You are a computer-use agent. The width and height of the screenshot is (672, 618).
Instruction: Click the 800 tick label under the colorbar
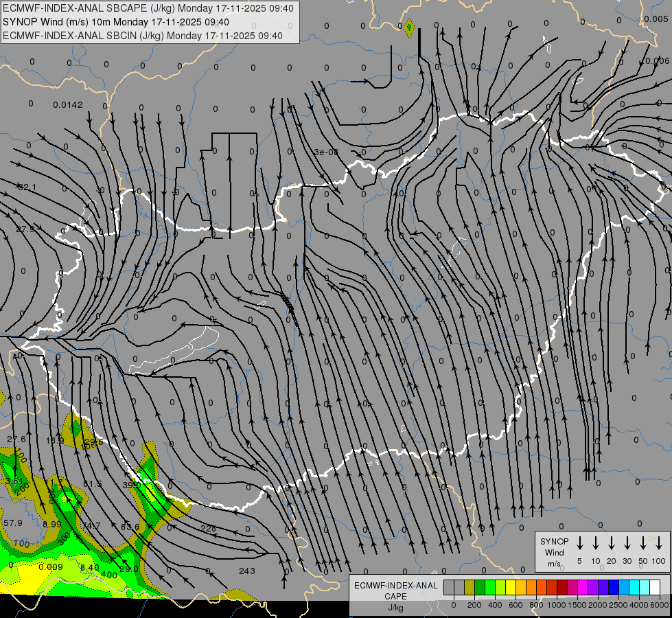(x=536, y=605)
